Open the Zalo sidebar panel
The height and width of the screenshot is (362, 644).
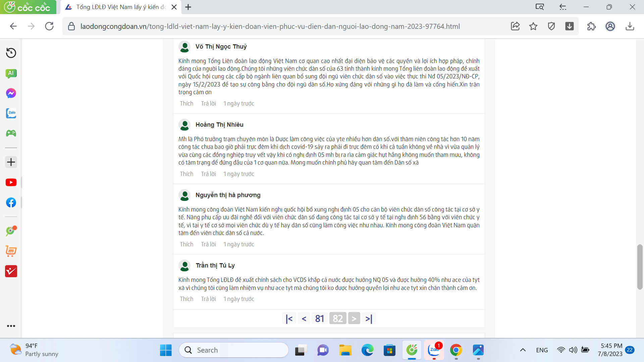point(11,113)
